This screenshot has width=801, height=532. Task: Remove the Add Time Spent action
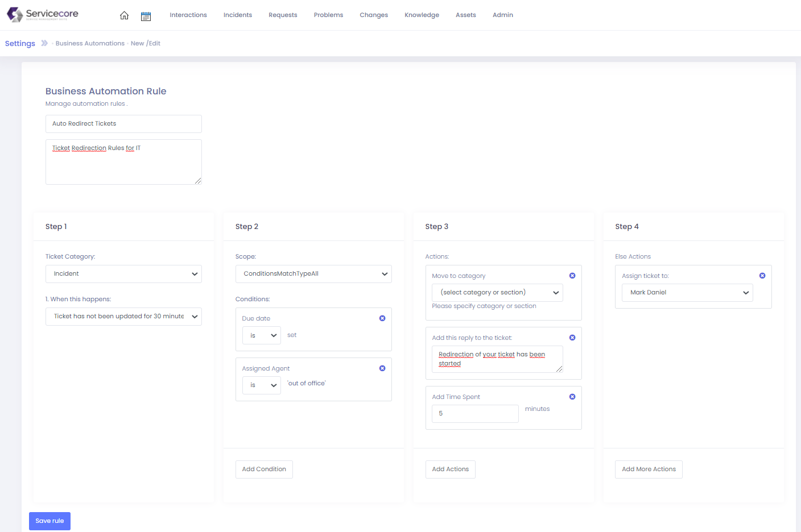pos(572,397)
